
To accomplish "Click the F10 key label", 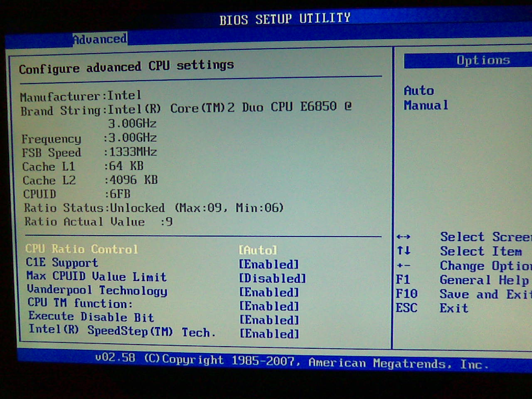I will point(406,294).
